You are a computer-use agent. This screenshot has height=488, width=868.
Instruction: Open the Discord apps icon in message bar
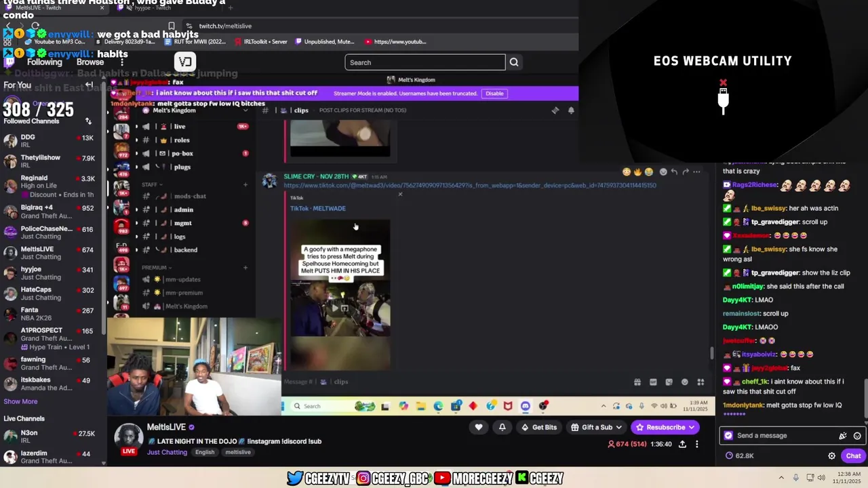(701, 382)
